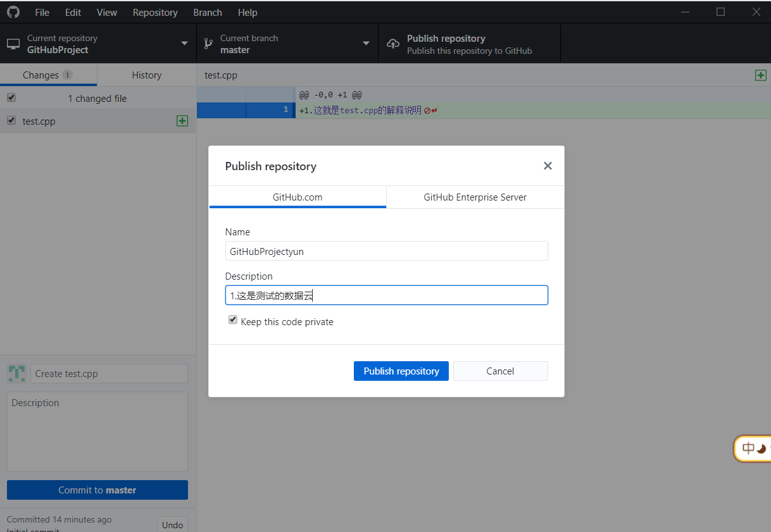Select the GitHub Enterprise Server tab
Viewport: 771px width, 532px height.
click(475, 197)
